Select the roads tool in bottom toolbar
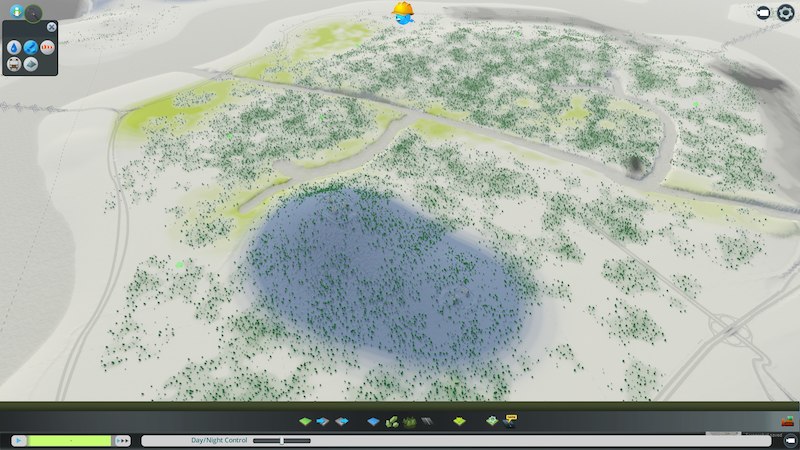 (x=426, y=422)
